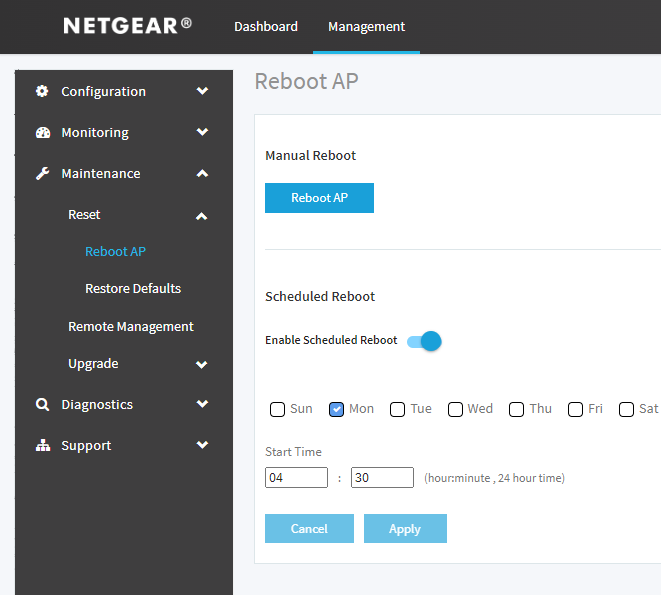Collapse the Reset submenu chevron
The image size is (661, 595).
click(x=202, y=215)
